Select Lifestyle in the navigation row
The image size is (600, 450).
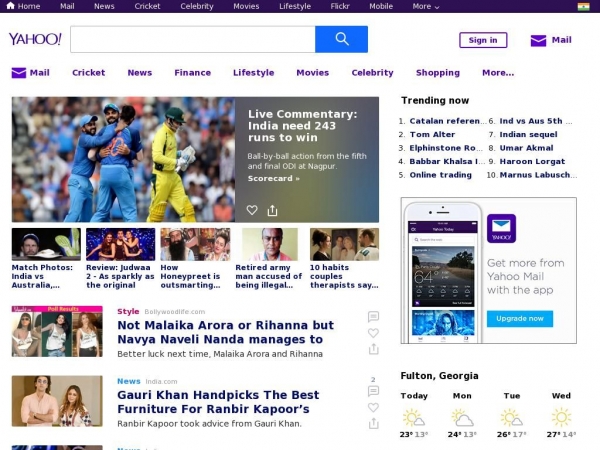[x=253, y=73]
